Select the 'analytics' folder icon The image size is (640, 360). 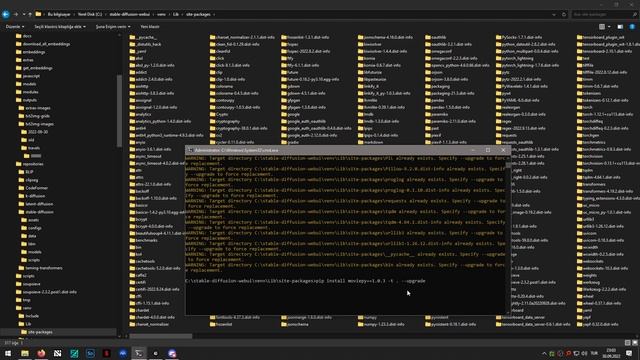point(132,114)
